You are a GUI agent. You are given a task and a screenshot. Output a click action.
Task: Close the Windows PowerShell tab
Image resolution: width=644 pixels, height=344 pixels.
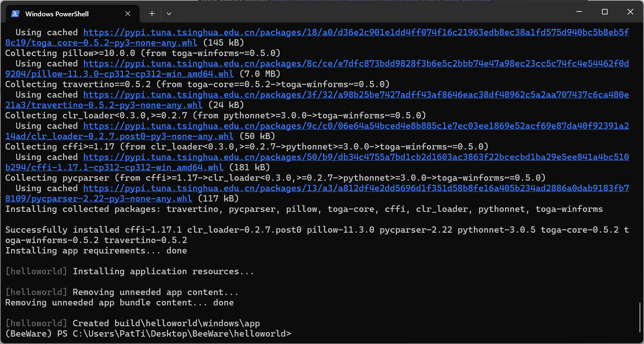pyautogui.click(x=128, y=14)
